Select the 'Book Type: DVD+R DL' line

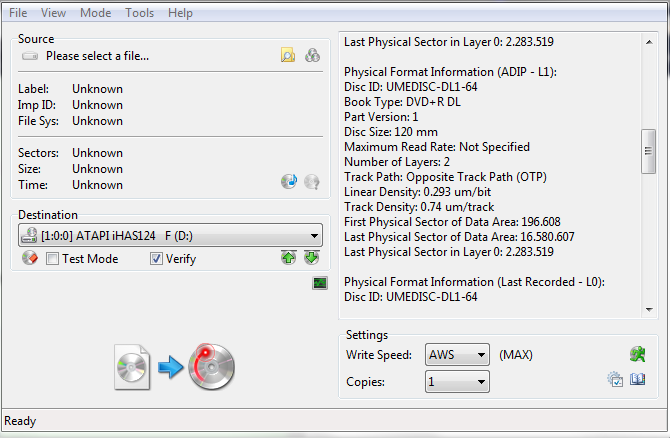point(403,102)
